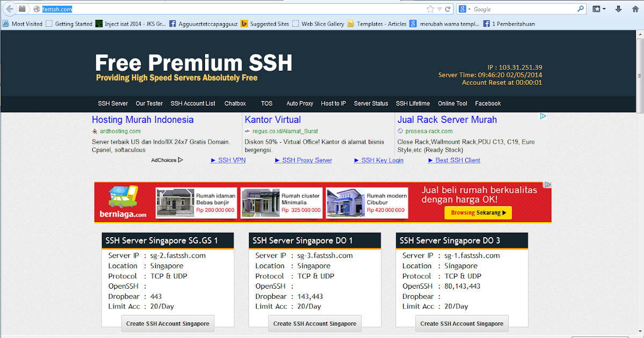
Task: Open the Suggested Sites bookmark
Action: 265,24
